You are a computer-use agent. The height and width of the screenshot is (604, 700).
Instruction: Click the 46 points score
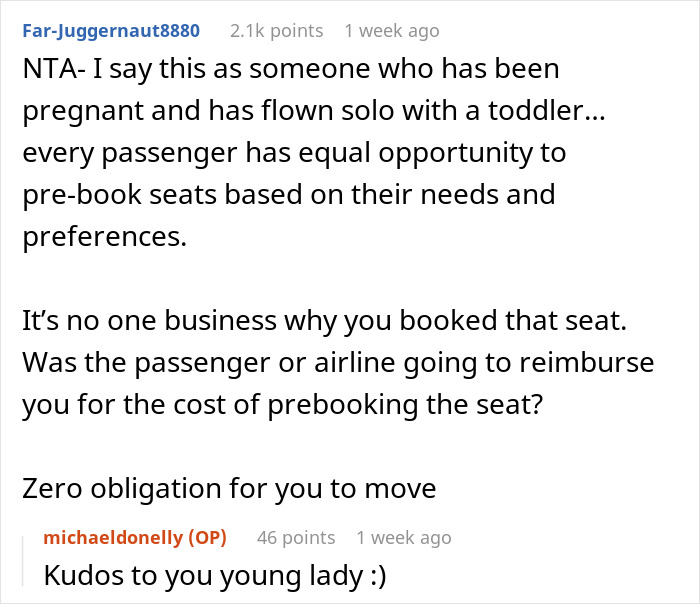[294, 538]
